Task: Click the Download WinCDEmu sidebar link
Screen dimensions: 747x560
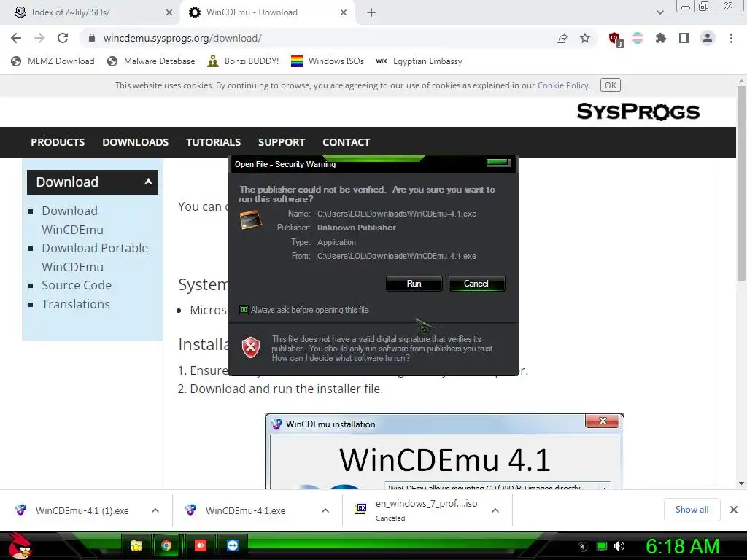Action: [x=72, y=220]
